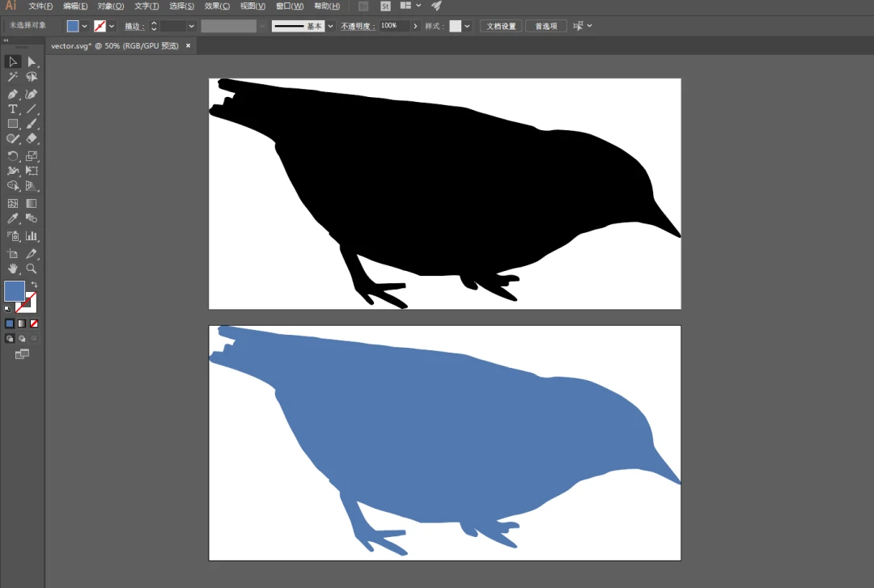Open the graphic style 样式 dropdown
874x588 pixels.
point(467,26)
